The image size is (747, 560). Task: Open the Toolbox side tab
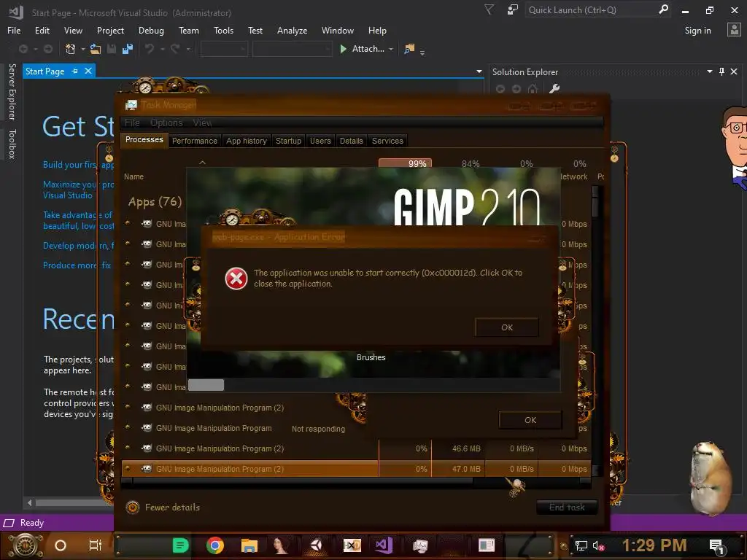click(12, 144)
